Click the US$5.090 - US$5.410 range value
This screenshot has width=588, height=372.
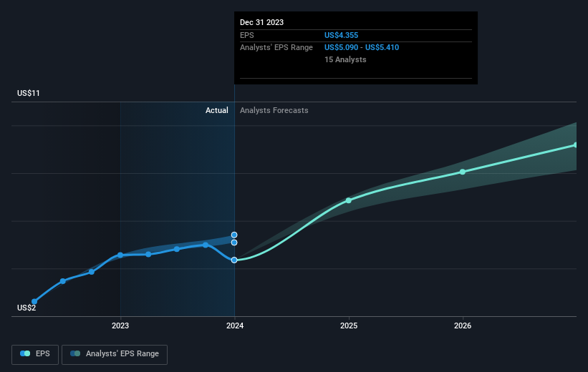coord(362,48)
